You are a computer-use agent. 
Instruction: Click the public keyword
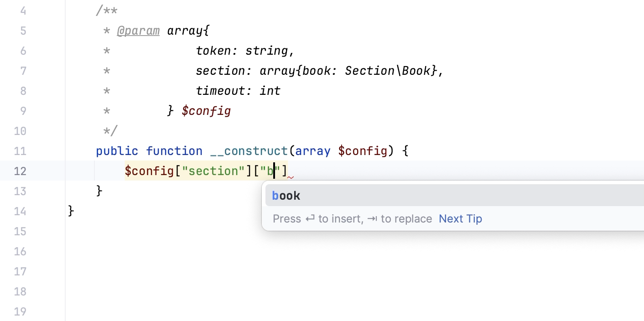(117, 151)
